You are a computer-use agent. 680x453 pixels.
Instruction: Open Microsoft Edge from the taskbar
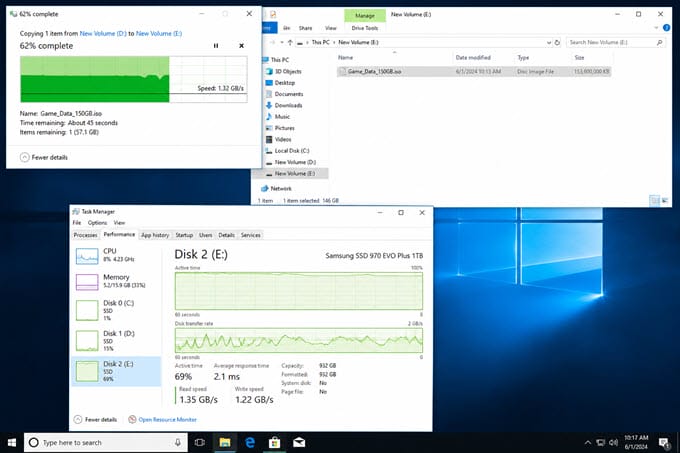250,443
